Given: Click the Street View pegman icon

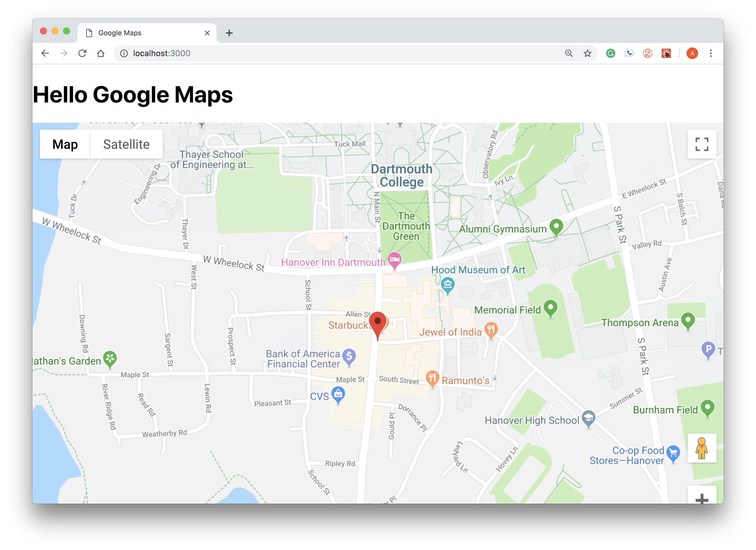Looking at the screenshot, I should point(702,448).
